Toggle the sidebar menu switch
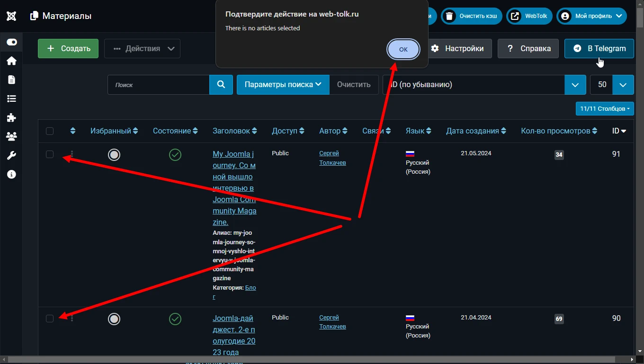Screen dimensions: 644x364 (x=12, y=42)
